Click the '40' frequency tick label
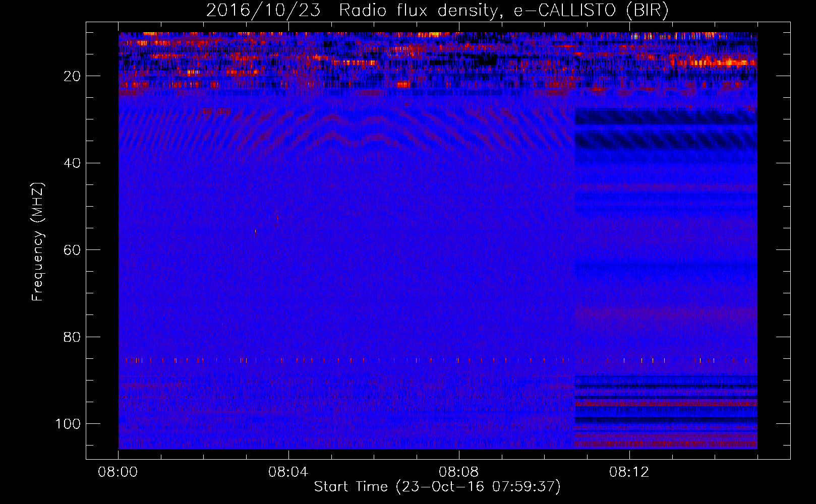The image size is (816, 504). [73, 163]
